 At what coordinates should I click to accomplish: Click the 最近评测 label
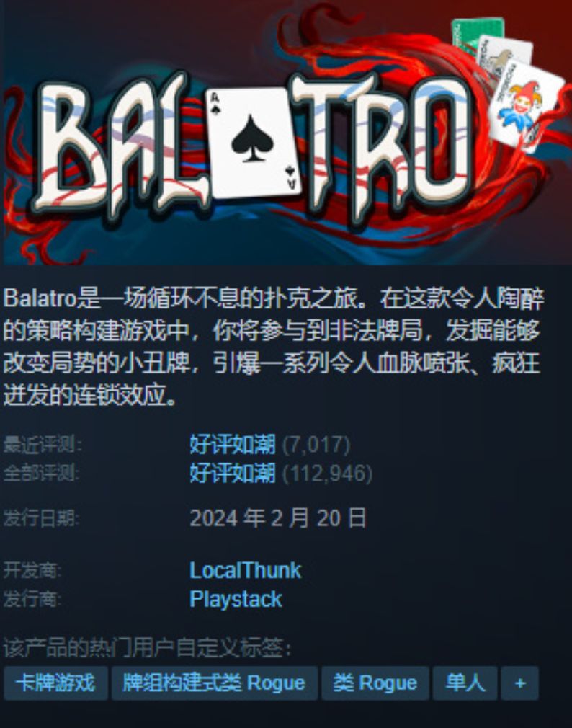coord(43,445)
